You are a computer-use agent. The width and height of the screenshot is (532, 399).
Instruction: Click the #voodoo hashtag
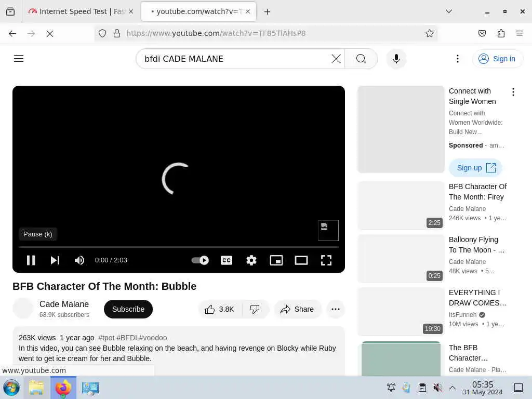click(153, 338)
